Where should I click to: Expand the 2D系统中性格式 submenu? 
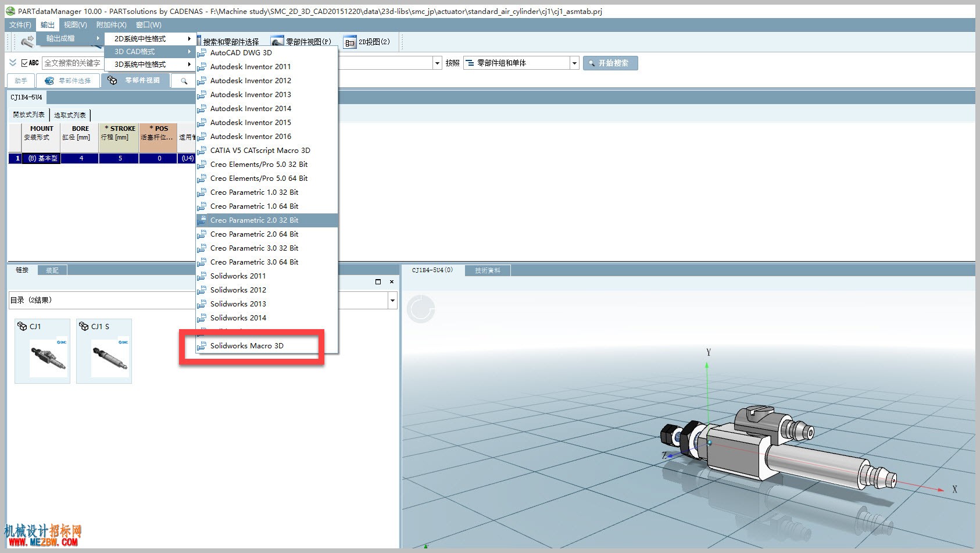tap(149, 38)
